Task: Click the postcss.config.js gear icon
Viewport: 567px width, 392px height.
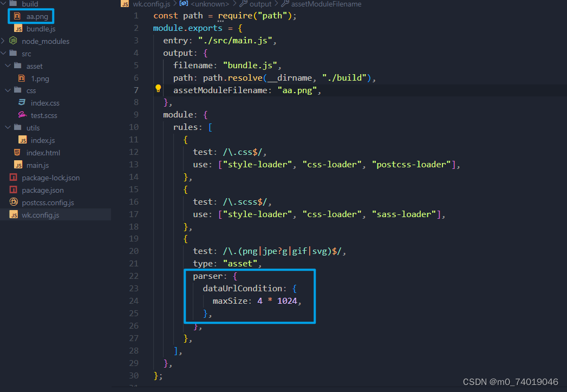Action: [12, 202]
